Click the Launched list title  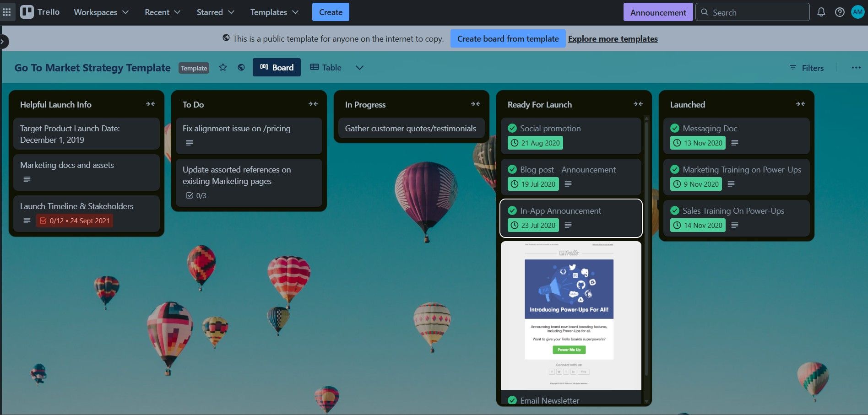(688, 105)
